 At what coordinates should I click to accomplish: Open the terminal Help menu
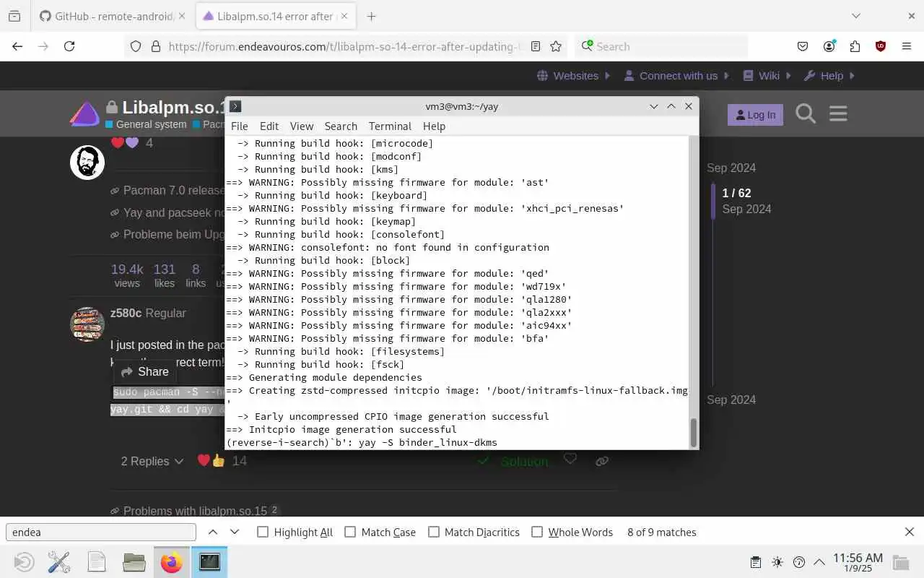pyautogui.click(x=434, y=126)
